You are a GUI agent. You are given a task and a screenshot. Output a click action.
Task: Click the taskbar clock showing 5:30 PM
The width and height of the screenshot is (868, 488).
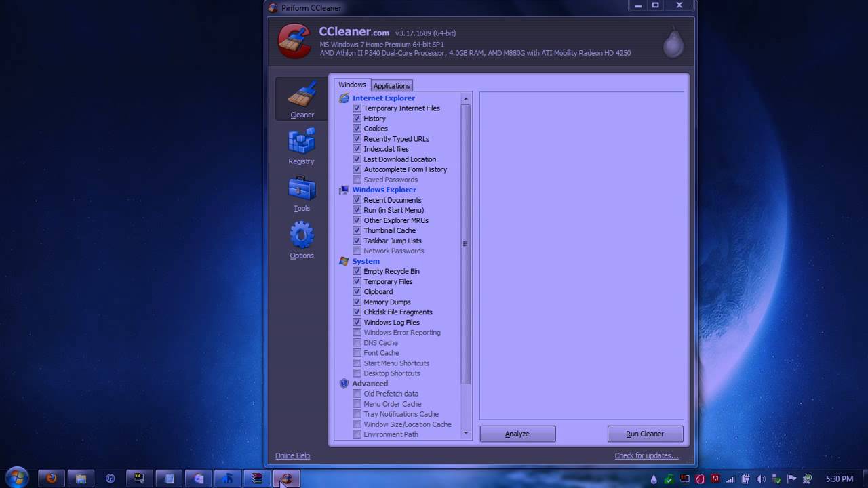840,479
